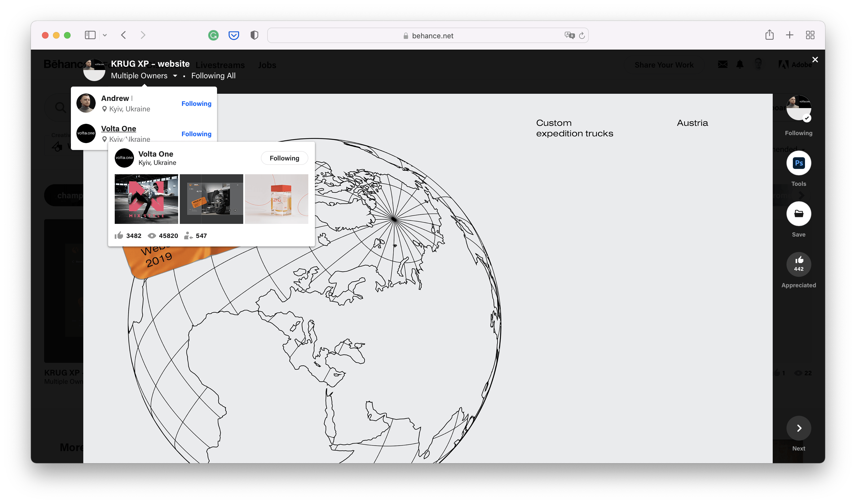Screen dimensions: 856x504
Task: Open the privacy shield report
Action: pyautogui.click(x=255, y=35)
